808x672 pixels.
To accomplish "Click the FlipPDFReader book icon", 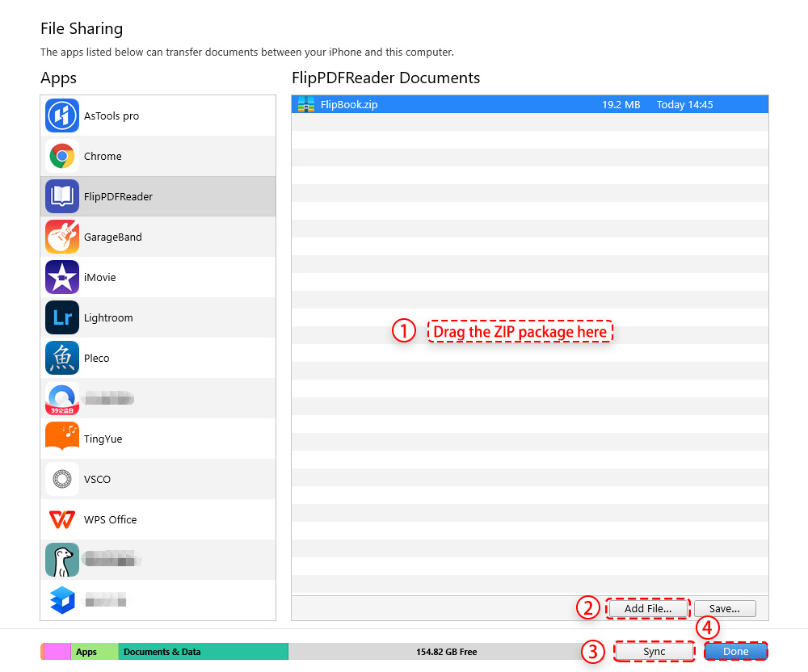I will click(x=62, y=196).
